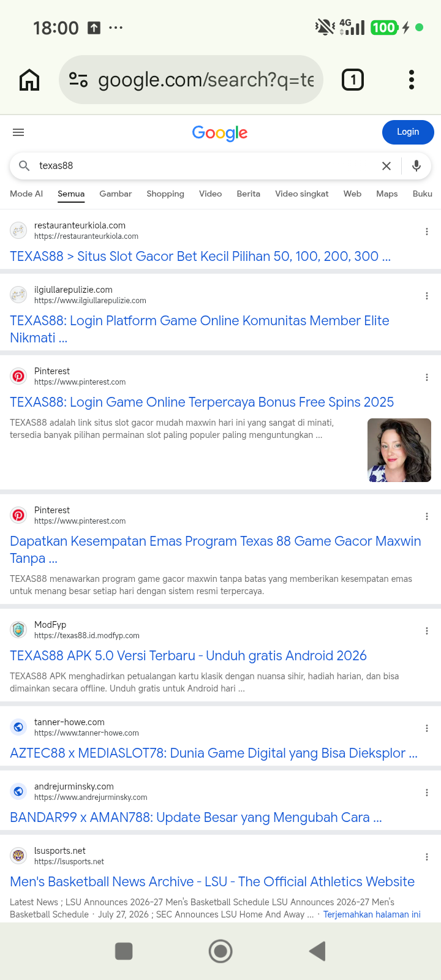Open BANDAR99 x AMAN788 result link
Screen dimensions: 441x980
(196, 818)
